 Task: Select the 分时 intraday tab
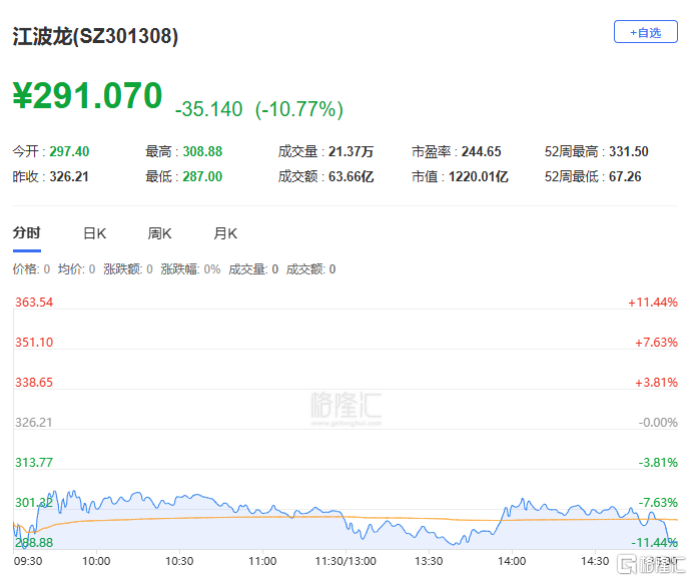click(x=26, y=233)
